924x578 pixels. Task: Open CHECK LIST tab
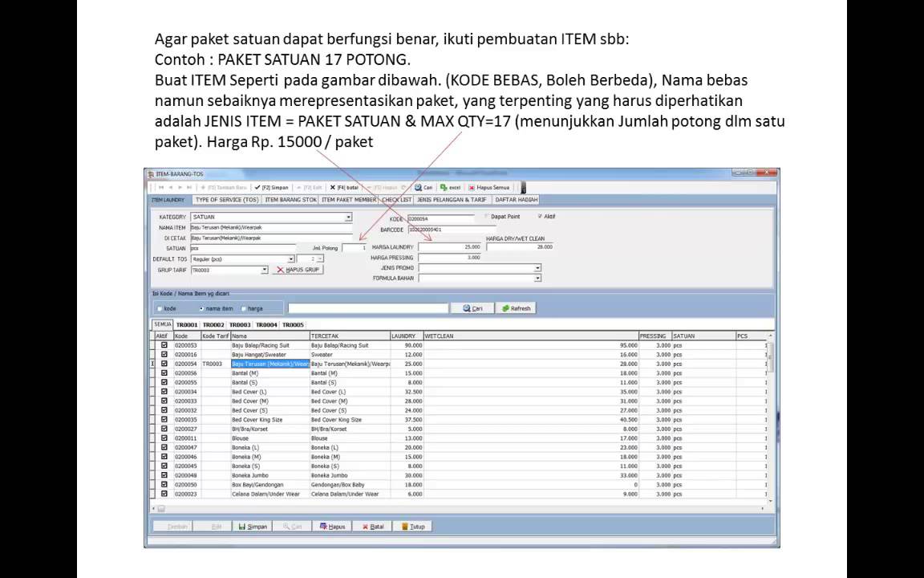(396, 200)
